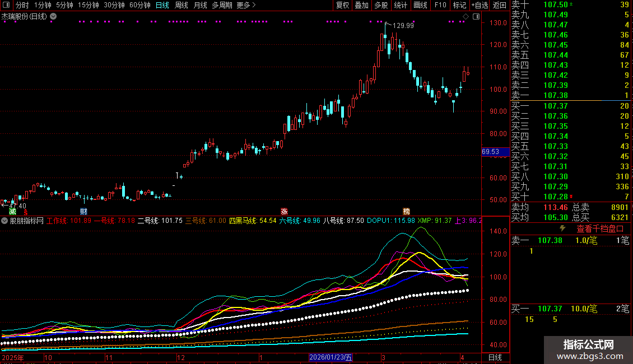
Task: Click the orange 榜 event marker
Action: (x=406, y=211)
